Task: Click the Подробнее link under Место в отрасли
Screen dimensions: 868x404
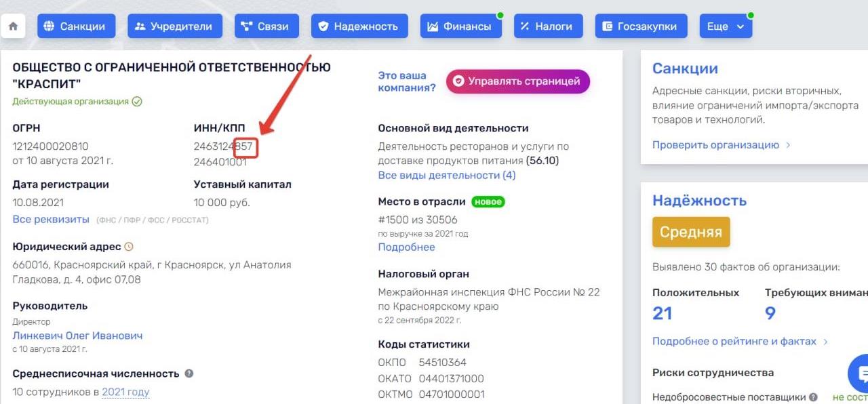Action: 406,247
